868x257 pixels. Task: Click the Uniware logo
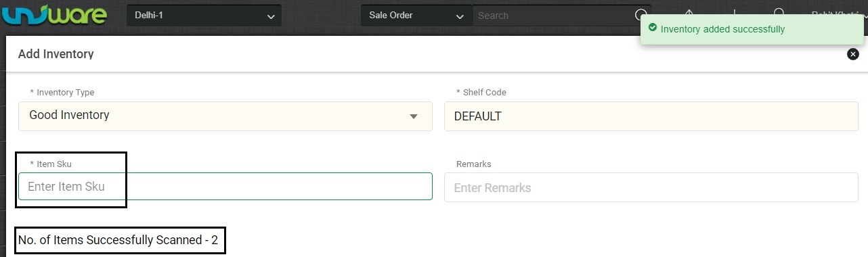tap(54, 15)
